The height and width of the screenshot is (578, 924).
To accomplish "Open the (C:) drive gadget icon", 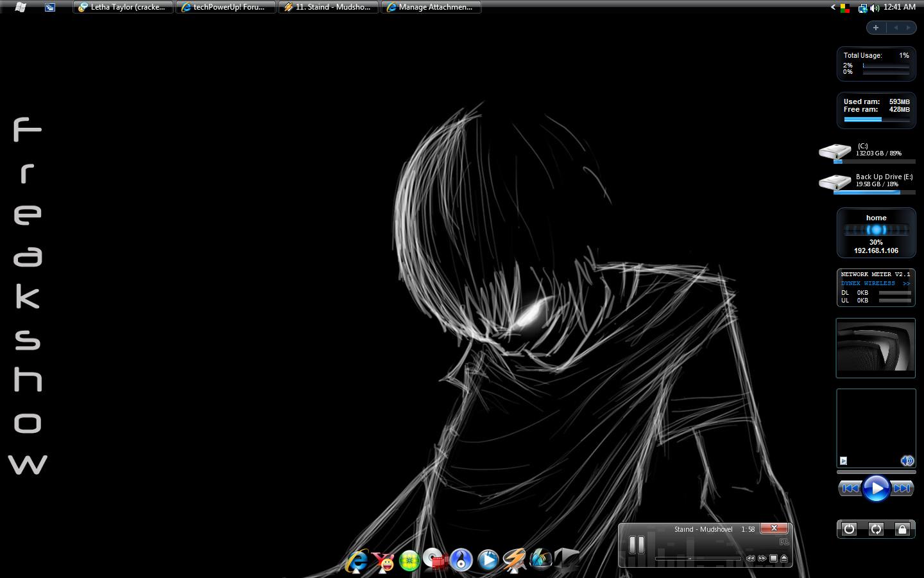I will [x=835, y=152].
